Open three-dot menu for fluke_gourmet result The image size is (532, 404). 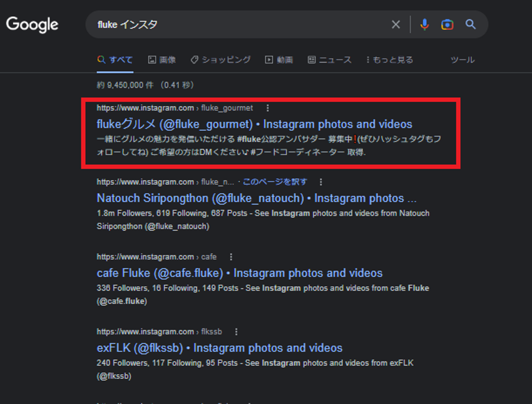[x=268, y=108]
